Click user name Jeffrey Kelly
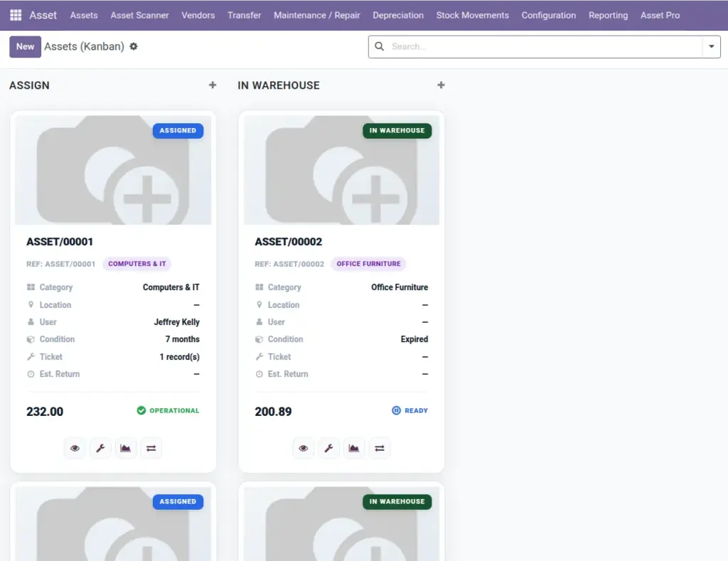 [177, 322]
